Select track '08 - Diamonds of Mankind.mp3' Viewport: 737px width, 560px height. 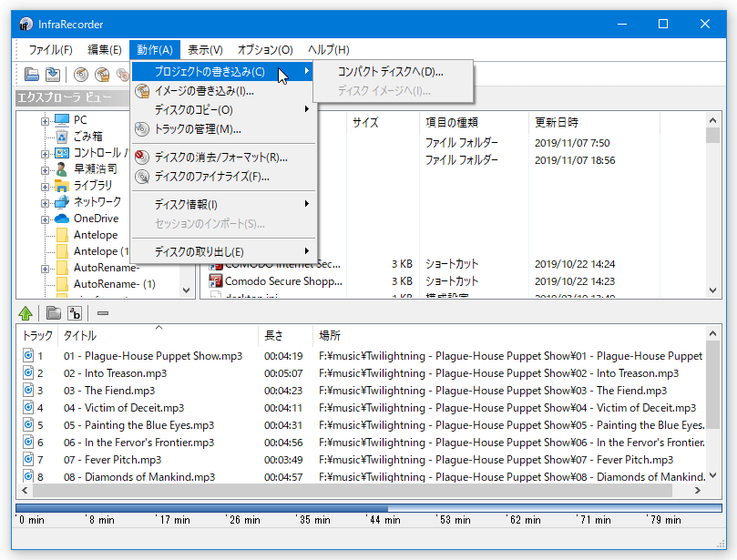click(x=139, y=477)
